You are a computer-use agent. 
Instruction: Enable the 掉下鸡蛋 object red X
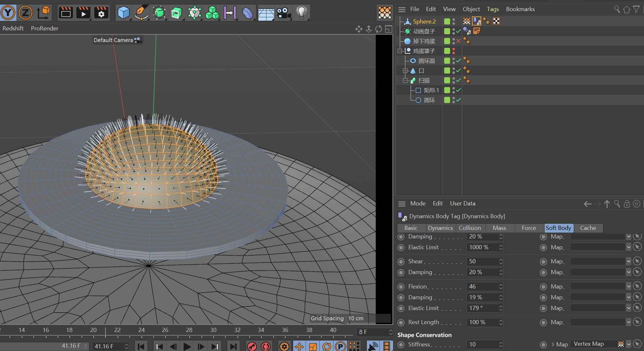[459, 41]
